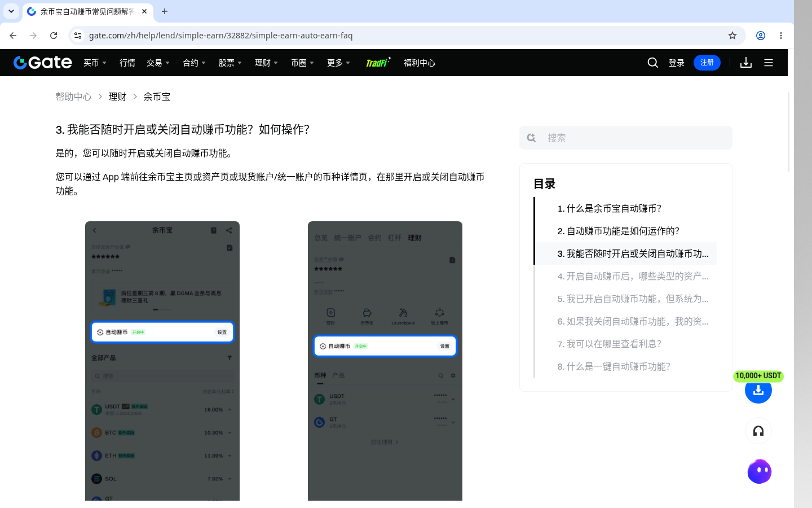
Task: Open the headset customer support icon
Action: [x=758, y=431]
